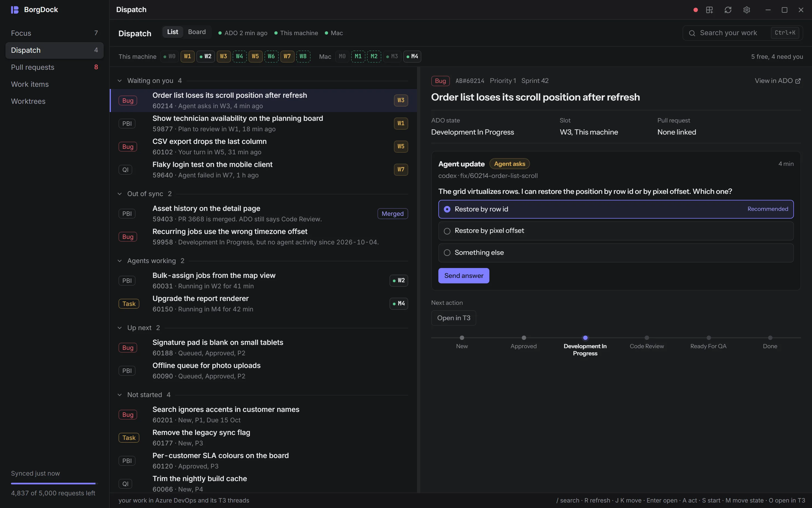Select the Restore by row id option
This screenshot has width=812, height=508.
pyautogui.click(x=616, y=209)
